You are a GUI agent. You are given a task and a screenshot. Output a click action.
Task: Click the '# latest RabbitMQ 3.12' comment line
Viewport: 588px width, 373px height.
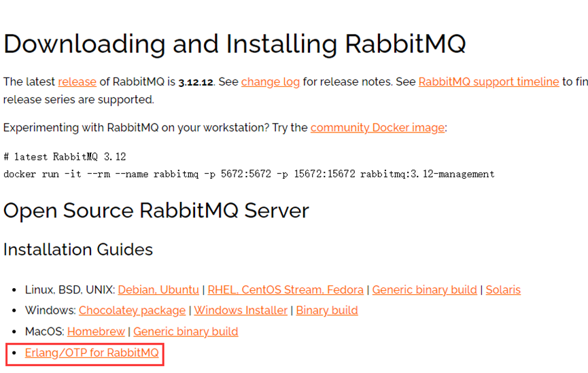65,157
